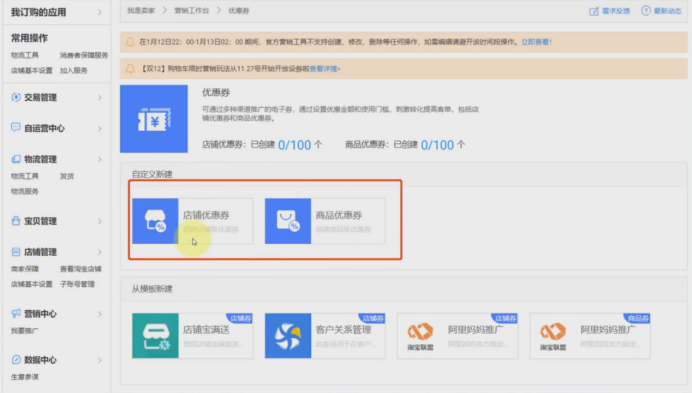Click the 商品优惠券 shopping bag icon

pos(288,221)
